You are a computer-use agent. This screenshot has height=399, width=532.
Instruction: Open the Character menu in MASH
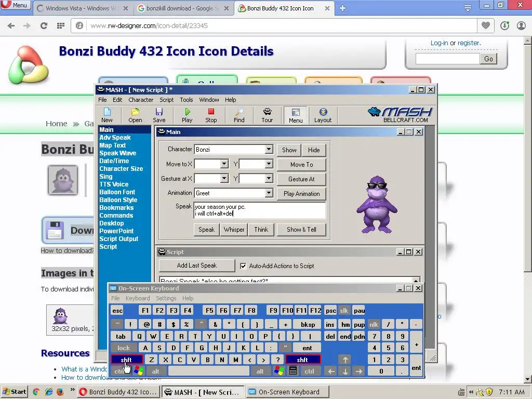pos(141,100)
